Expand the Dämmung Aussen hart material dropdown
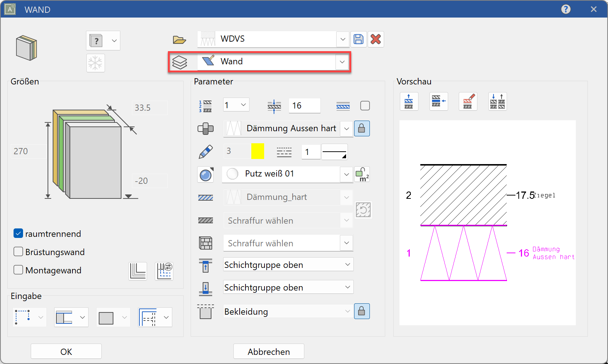 346,129
